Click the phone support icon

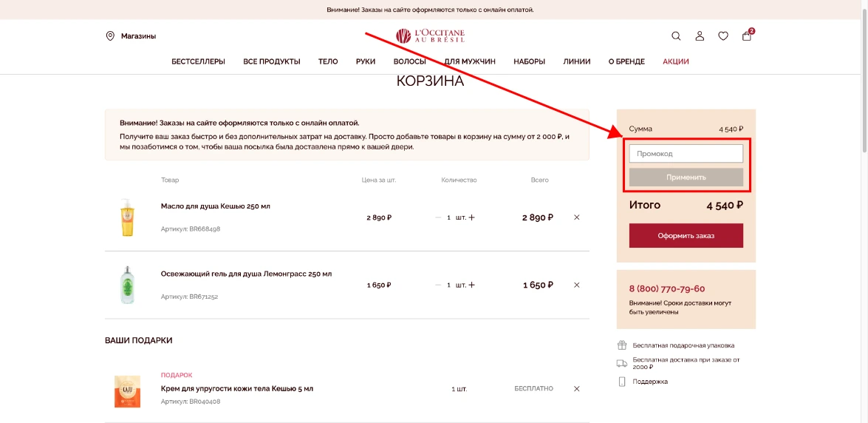pos(622,382)
